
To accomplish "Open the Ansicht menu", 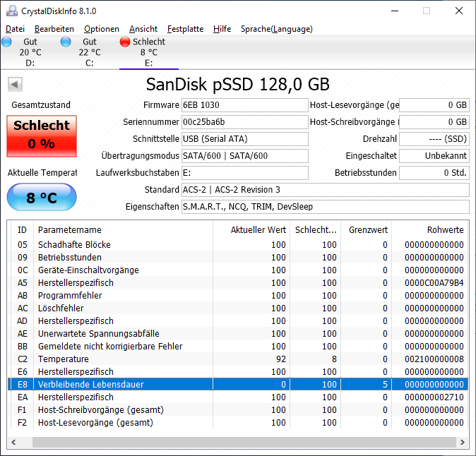I will tap(143, 29).
